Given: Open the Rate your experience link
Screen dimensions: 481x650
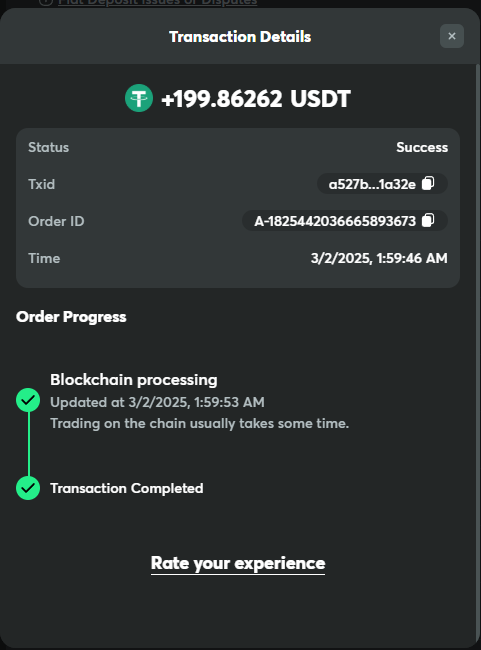Looking at the screenshot, I should click(x=238, y=563).
